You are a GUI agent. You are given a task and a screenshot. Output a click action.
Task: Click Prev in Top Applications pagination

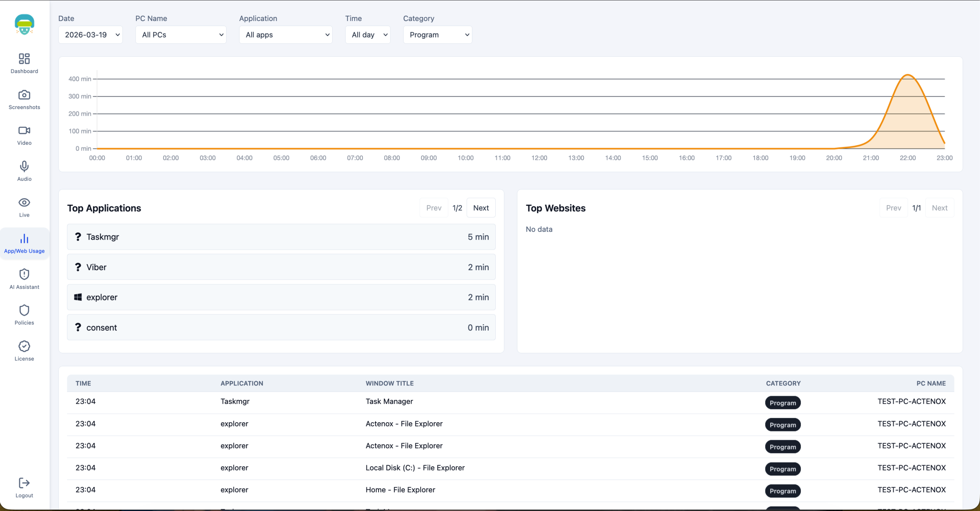434,208
